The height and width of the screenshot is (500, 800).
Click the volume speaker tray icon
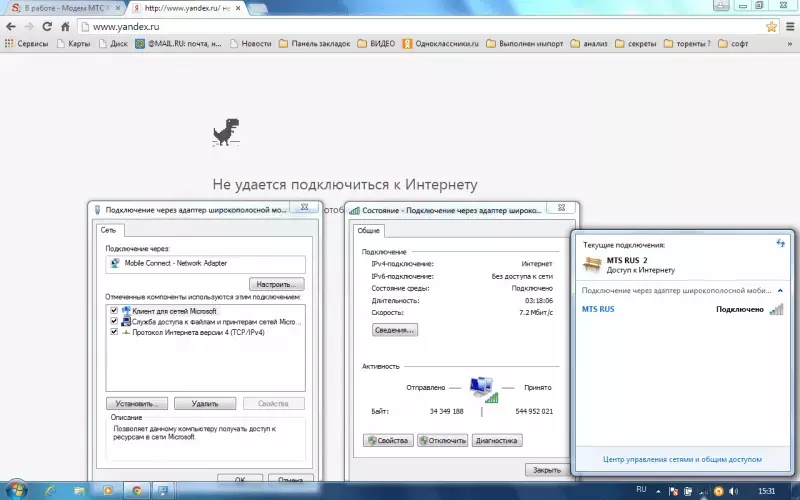coord(734,491)
